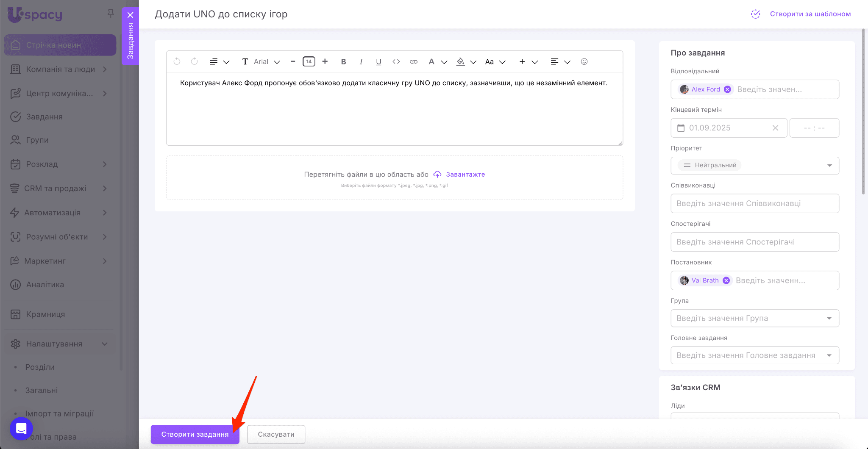The image size is (868, 449).
Task: Open the insert plus dropdown
Action: tap(529, 61)
